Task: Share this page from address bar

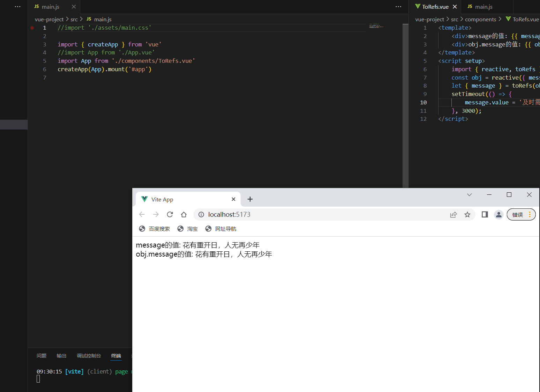Action: 453,215
